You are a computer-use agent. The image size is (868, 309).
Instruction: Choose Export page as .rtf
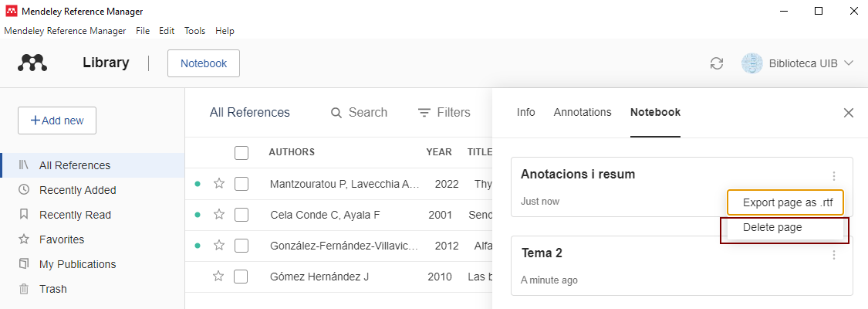click(785, 202)
